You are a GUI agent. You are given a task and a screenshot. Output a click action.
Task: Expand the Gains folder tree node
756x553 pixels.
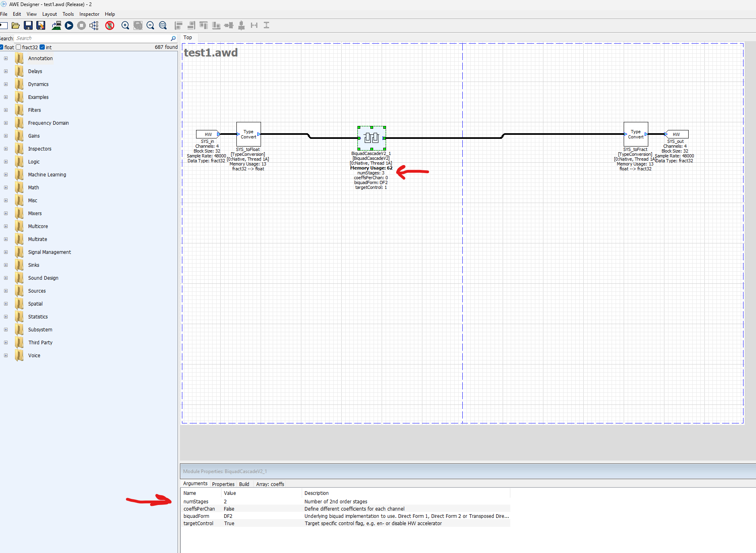6,136
